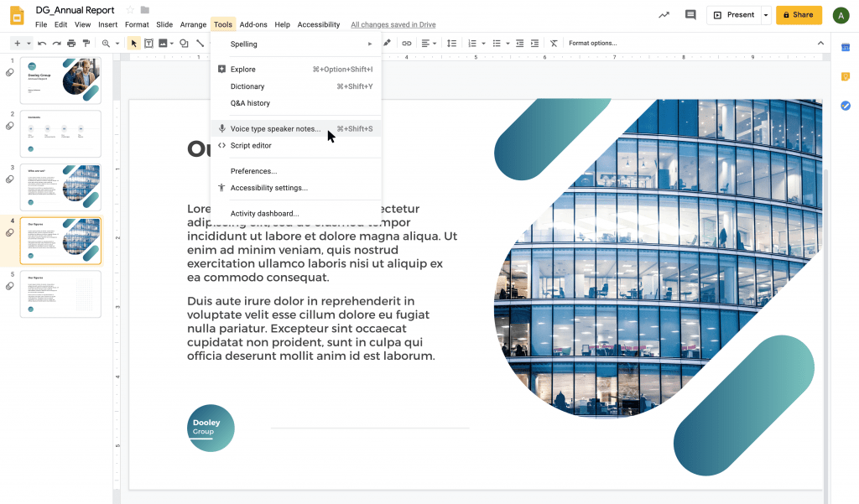Click the Print icon in the toolbar

click(71, 44)
